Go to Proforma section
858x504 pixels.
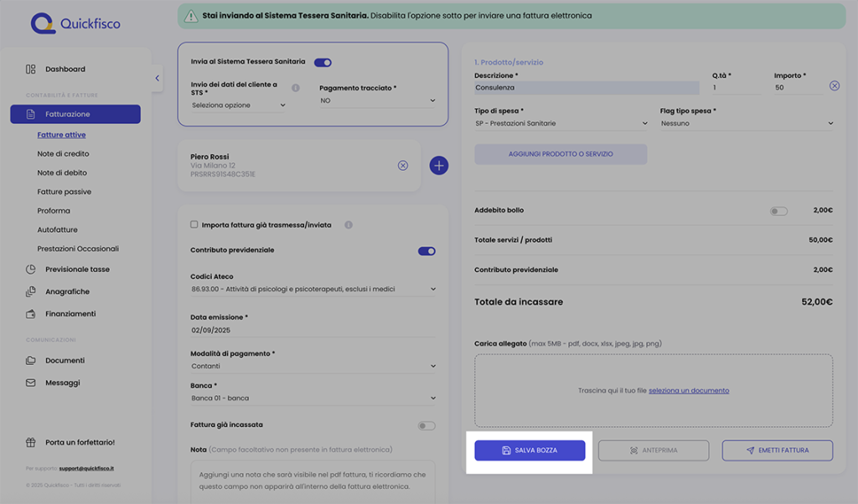[54, 211]
